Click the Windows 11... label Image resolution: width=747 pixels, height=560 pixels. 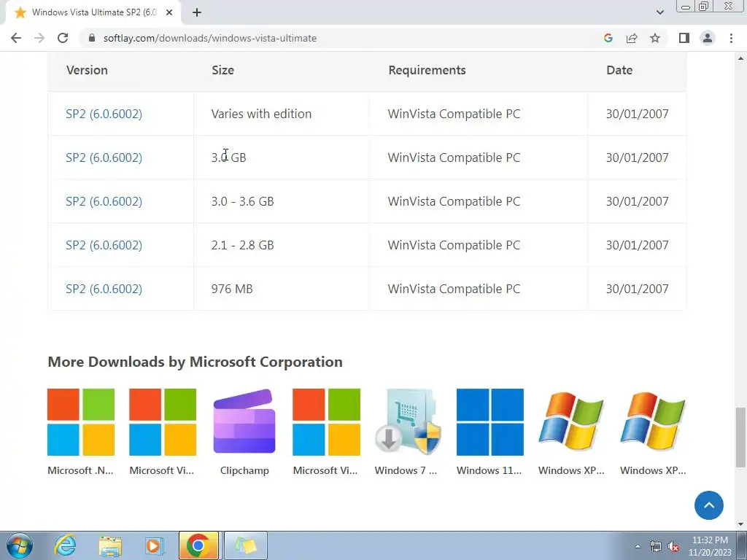click(x=489, y=470)
